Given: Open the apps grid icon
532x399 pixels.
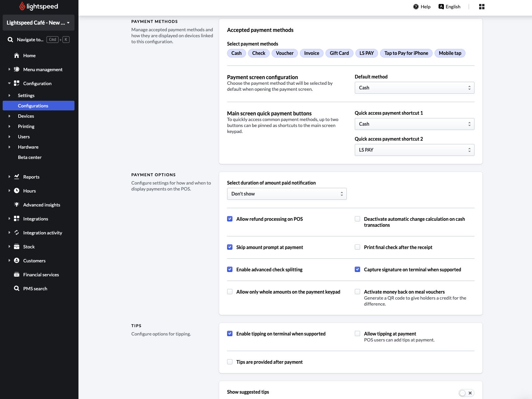Looking at the screenshot, I should coord(481,7).
